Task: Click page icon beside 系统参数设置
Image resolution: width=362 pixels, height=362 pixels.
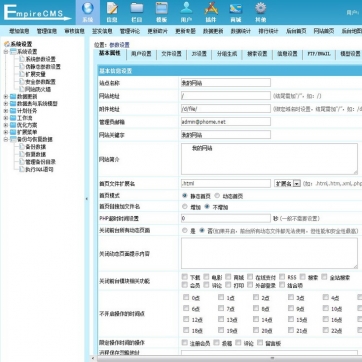Action: 22,59
